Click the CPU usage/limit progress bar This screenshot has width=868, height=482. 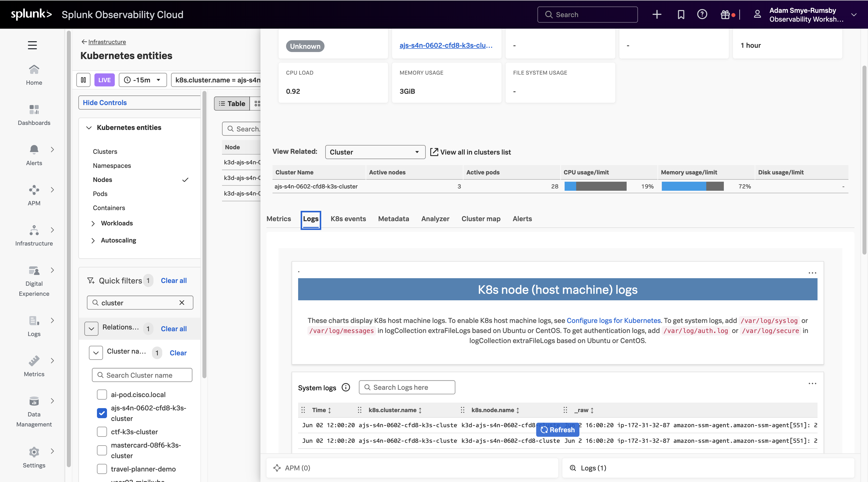(595, 186)
